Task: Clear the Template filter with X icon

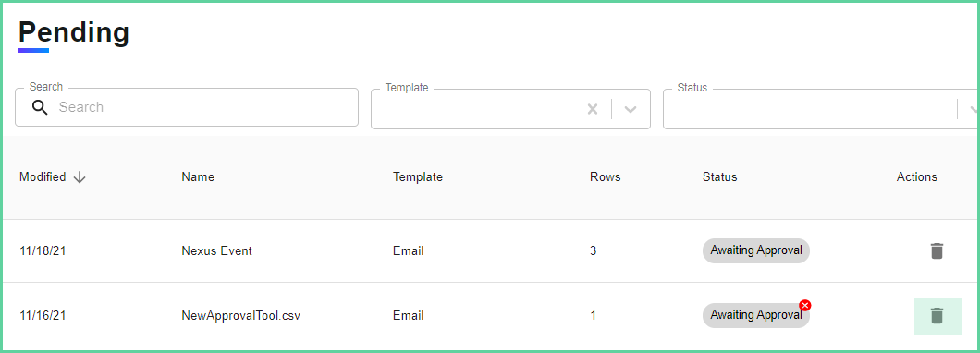Action: 593,109
